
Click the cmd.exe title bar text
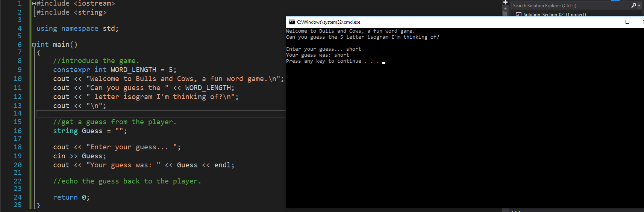329,22
